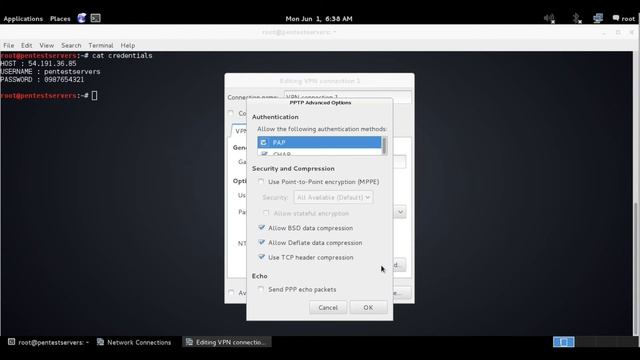Image resolution: width=640 pixels, height=360 pixels.
Task: Launch terminal from top panel icon
Action: click(x=96, y=18)
